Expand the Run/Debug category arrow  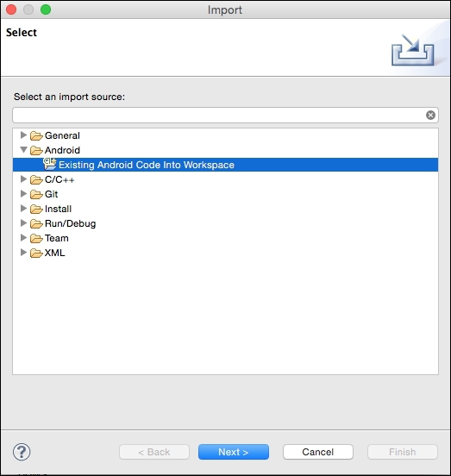tap(23, 222)
